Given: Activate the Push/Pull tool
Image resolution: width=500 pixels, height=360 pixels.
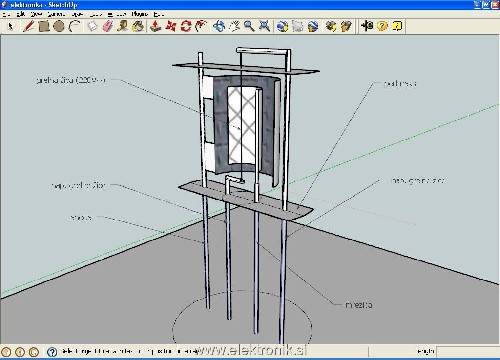Looking at the screenshot, I should coord(155,26).
